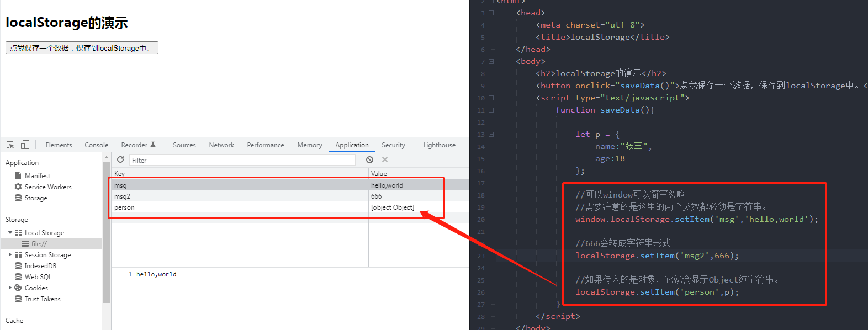Expand the Session Storage tree node
Image resolution: width=868 pixels, height=330 pixels.
coord(10,254)
